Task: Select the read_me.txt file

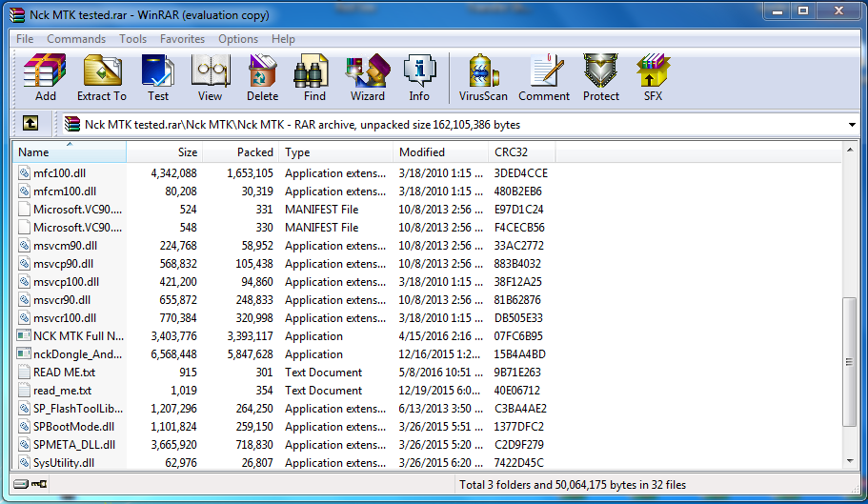Action: point(62,391)
